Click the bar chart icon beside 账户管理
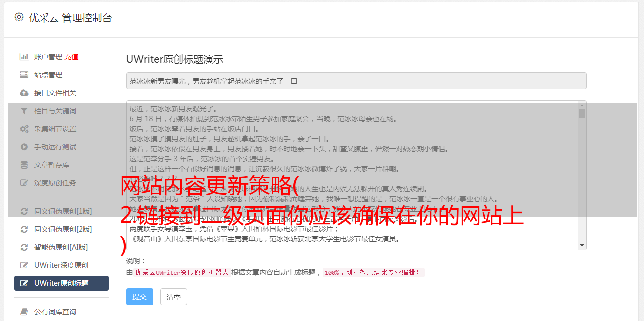This screenshot has height=321, width=644. pos(24,57)
